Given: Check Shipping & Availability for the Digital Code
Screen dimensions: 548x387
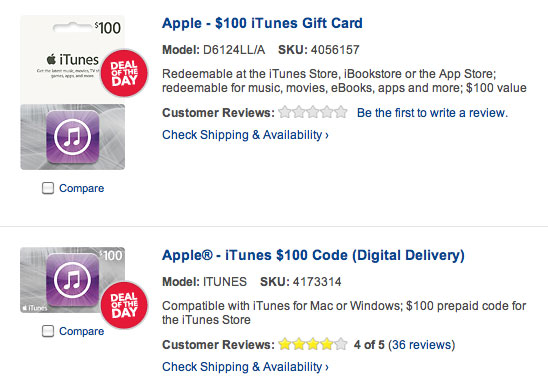Looking at the screenshot, I should 245,367.
